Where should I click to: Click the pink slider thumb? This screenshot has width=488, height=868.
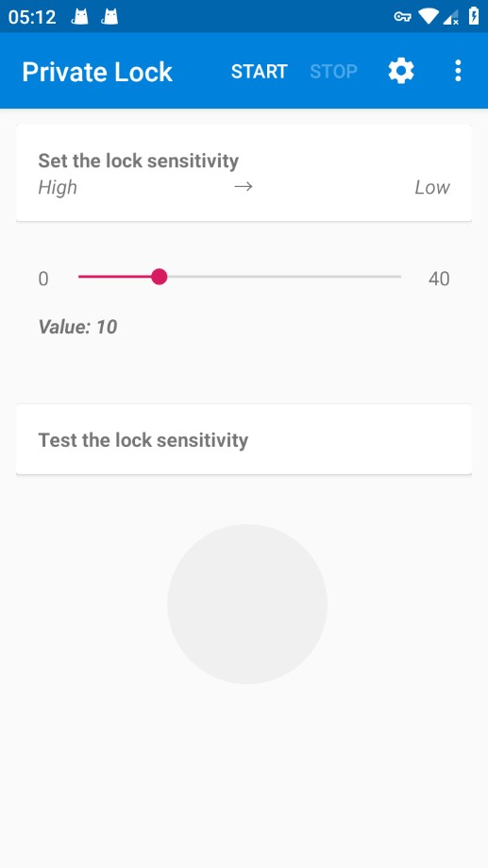click(x=160, y=276)
